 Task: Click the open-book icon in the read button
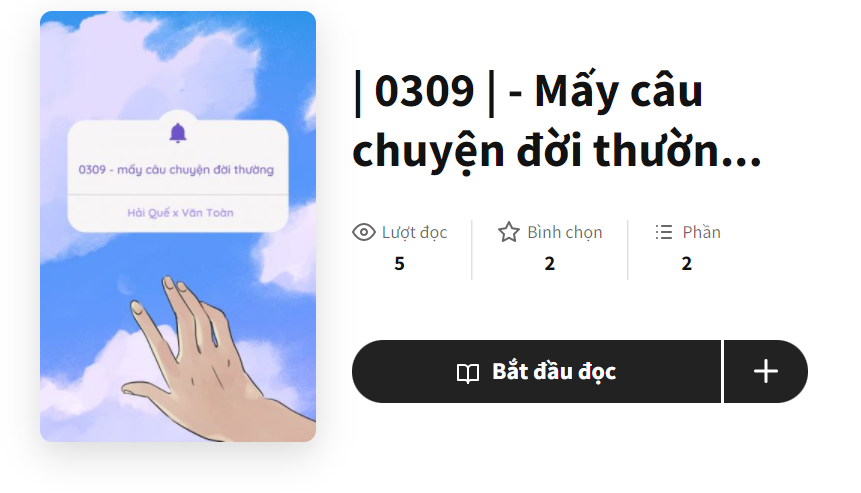coord(468,373)
